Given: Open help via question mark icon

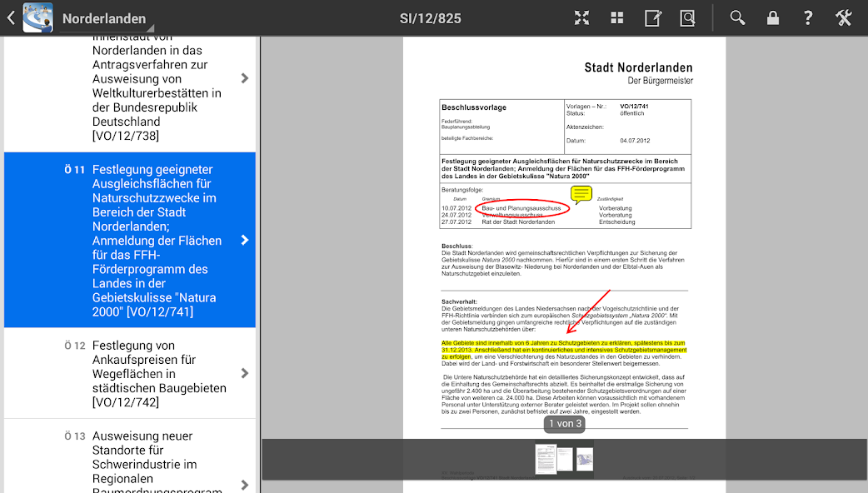Looking at the screenshot, I should click(808, 18).
